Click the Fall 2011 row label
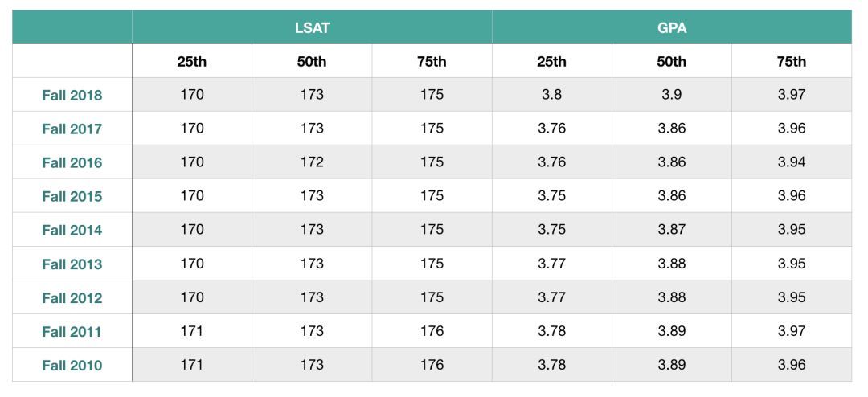The height and width of the screenshot is (397, 868). [x=72, y=331]
